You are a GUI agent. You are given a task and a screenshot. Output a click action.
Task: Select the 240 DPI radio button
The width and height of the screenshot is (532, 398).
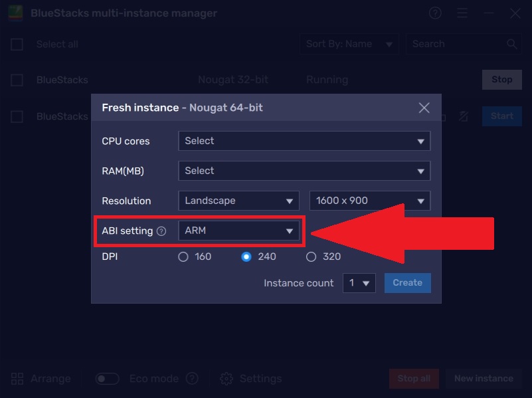(246, 257)
